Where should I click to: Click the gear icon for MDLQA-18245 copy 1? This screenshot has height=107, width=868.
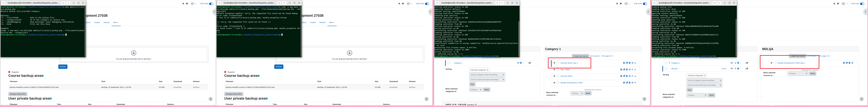[x=624, y=63]
